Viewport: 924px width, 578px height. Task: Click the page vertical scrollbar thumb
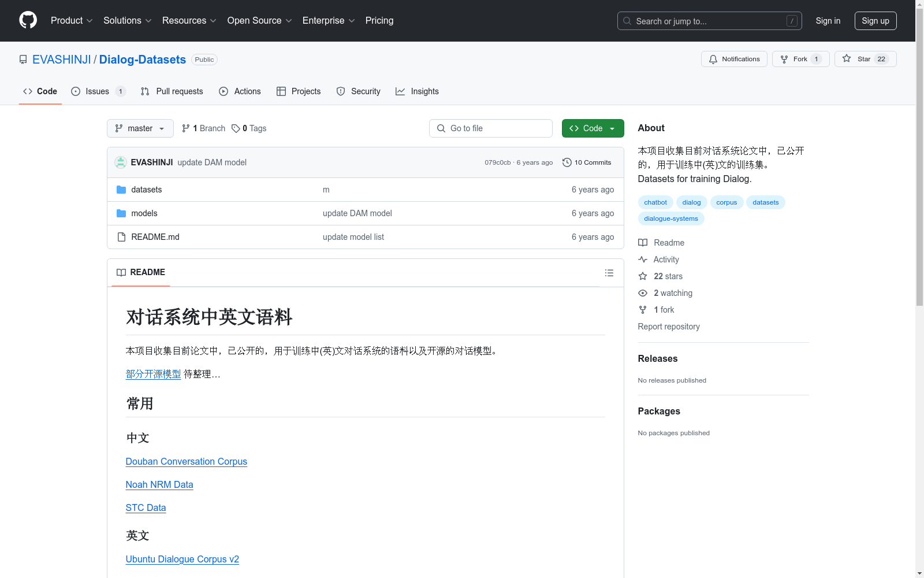tap(919, 156)
